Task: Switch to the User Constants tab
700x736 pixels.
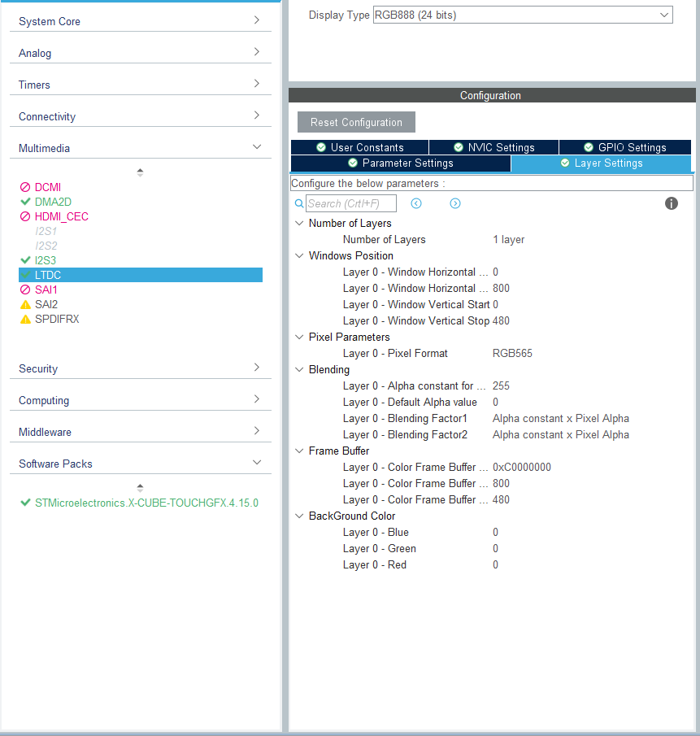Action: point(360,147)
